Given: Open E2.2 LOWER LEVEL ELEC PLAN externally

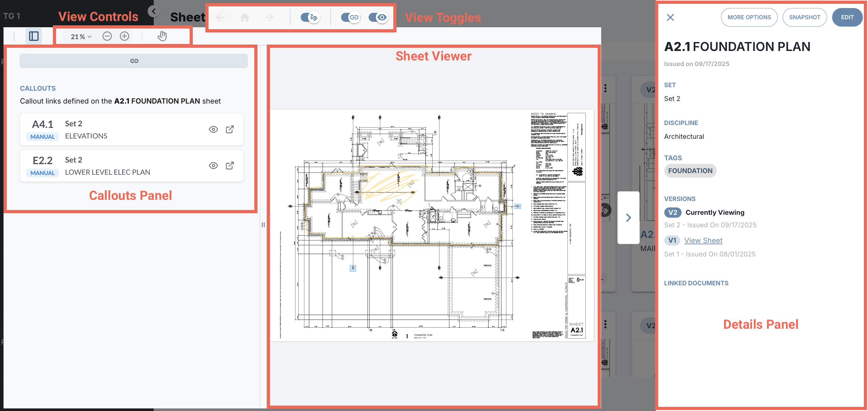Looking at the screenshot, I should [230, 165].
